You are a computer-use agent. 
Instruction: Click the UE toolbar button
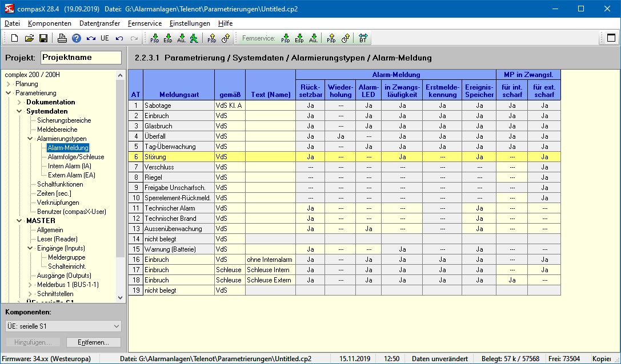105,38
